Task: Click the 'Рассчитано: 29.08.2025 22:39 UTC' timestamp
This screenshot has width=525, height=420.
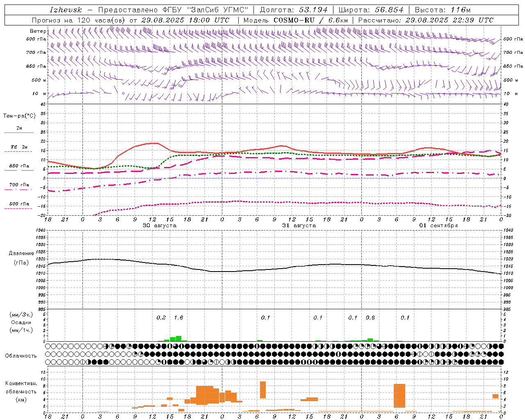Action: click(426, 20)
